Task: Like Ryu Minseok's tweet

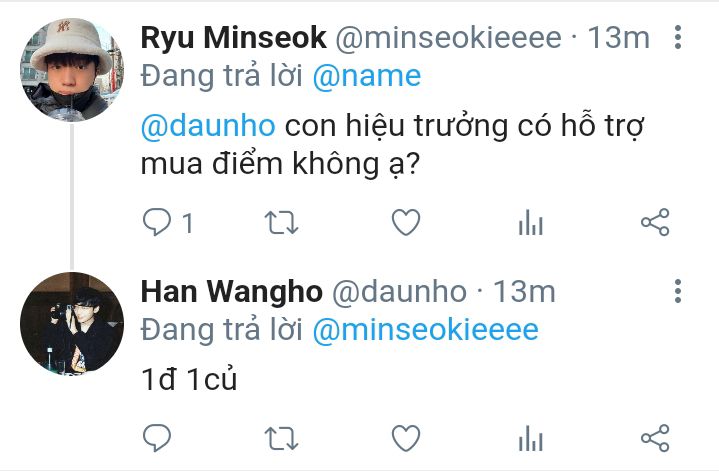Action: [x=406, y=222]
